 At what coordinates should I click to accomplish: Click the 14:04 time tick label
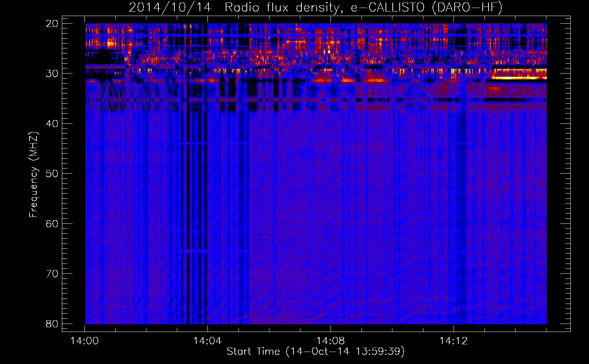tap(207, 341)
